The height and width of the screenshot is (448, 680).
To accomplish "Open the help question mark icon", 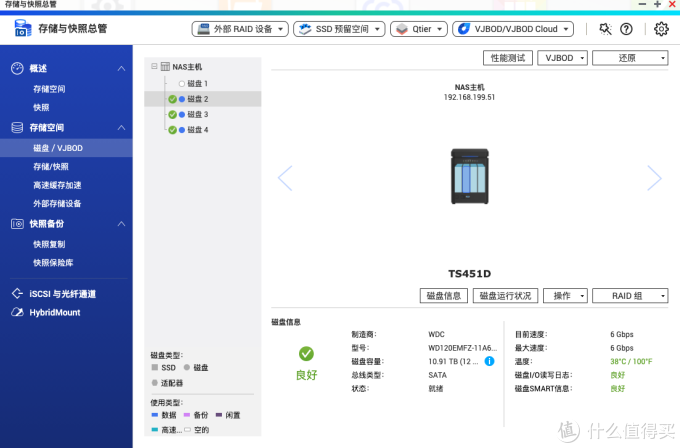I will click(626, 29).
